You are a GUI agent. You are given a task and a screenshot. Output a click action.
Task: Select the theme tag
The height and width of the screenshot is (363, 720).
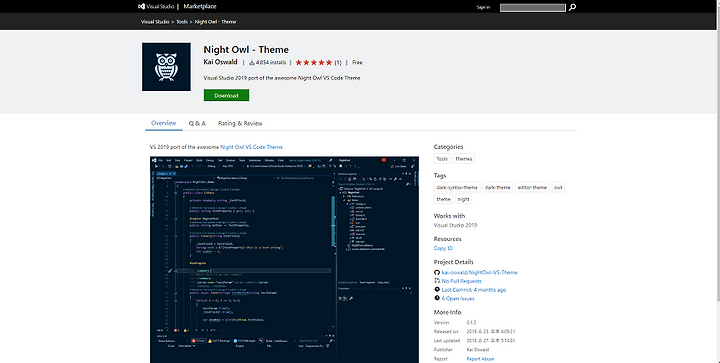click(443, 199)
